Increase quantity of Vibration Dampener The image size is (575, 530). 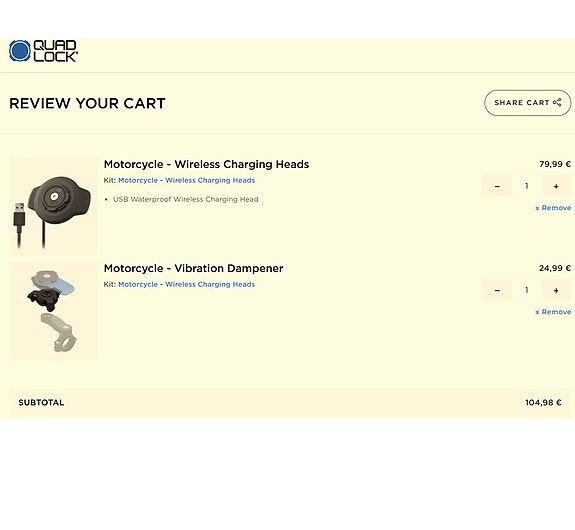point(556,290)
